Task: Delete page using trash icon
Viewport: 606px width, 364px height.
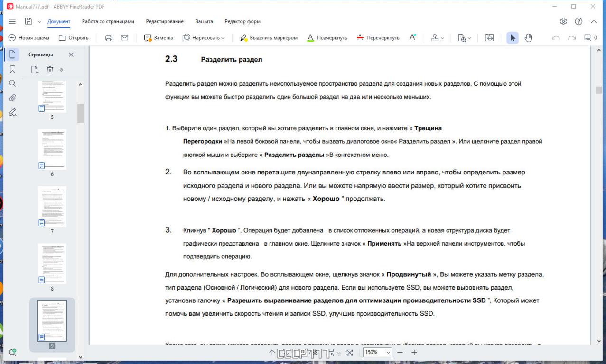Action: tap(50, 70)
